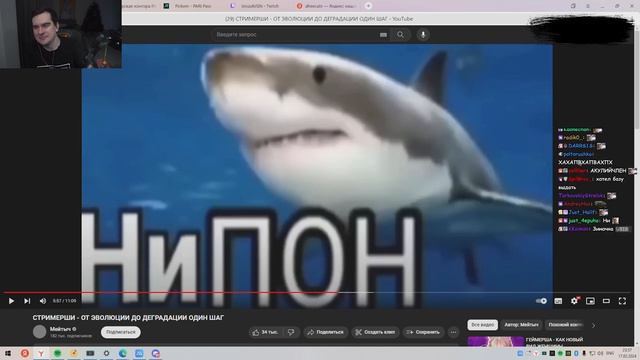This screenshot has height=360, width=640.
Task: Open a new browser tab with plus
Action: [x=368, y=6]
